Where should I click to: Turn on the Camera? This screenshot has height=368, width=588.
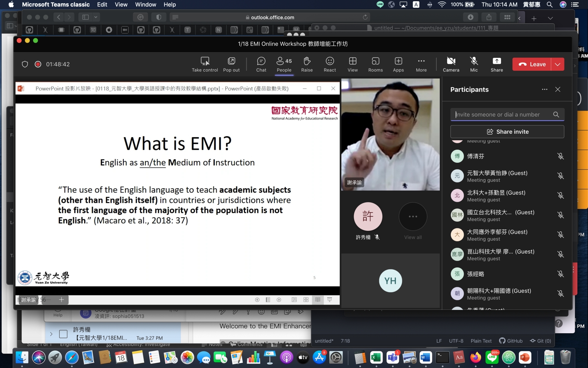[x=451, y=64]
